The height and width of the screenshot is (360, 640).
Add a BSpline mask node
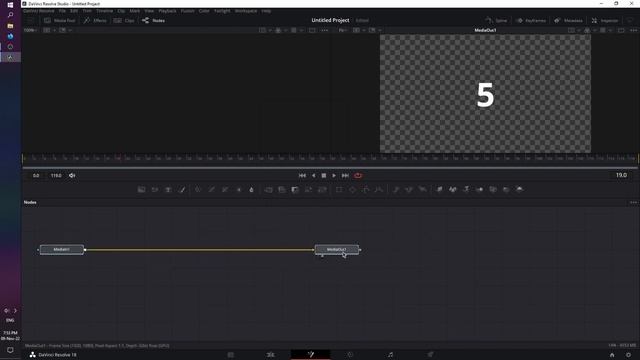[379, 189]
